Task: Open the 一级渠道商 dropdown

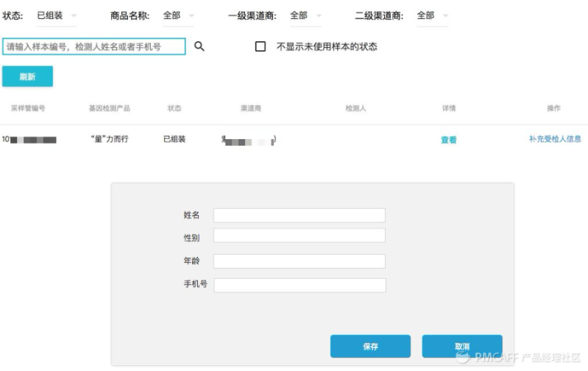Action: pos(305,15)
